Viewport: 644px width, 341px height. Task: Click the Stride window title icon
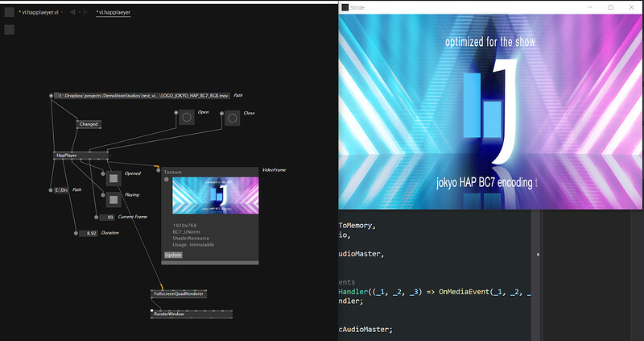345,7
